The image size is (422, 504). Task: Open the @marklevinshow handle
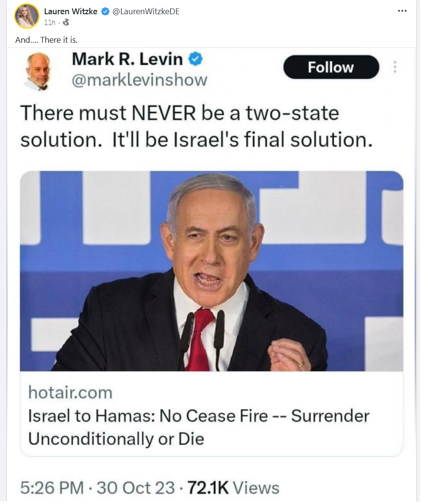[x=140, y=80]
